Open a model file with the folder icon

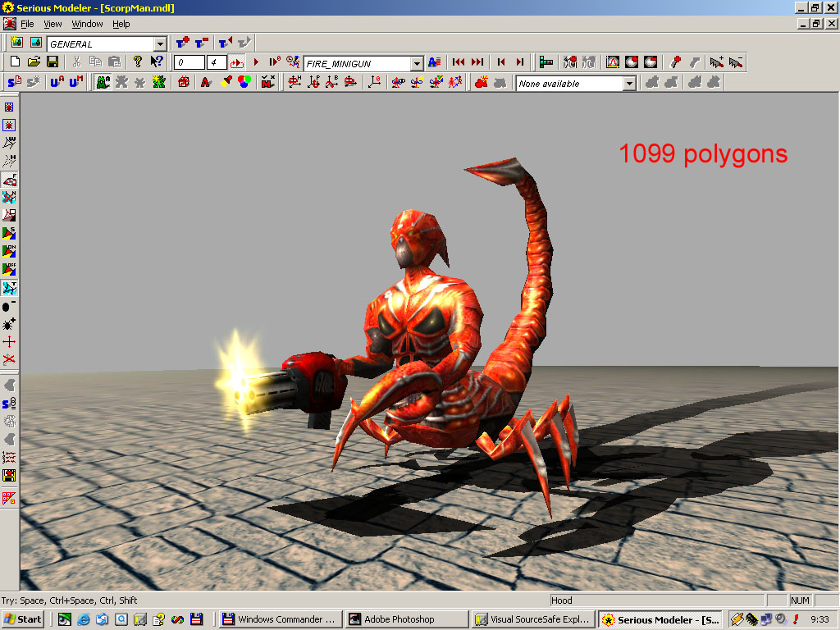34,62
